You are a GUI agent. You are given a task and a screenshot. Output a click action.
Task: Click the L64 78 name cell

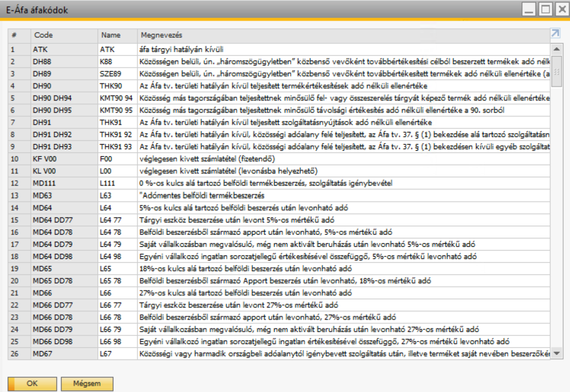coord(118,232)
